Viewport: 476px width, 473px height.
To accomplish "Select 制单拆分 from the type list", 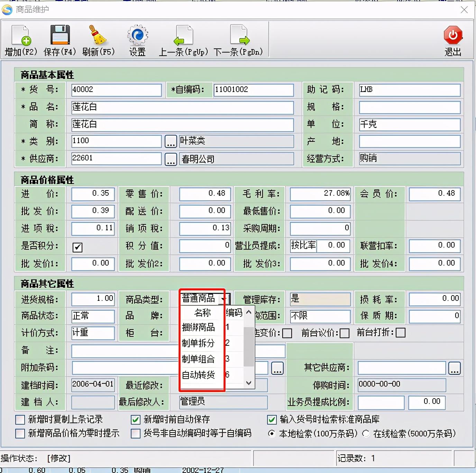I will pos(199,343).
